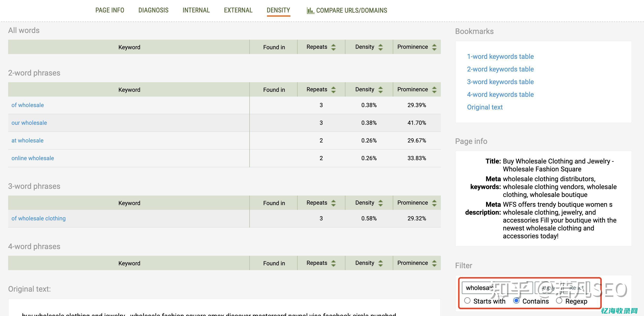This screenshot has width=644, height=316.
Task: Open the 'online wholesale' keyword link
Action: point(33,158)
